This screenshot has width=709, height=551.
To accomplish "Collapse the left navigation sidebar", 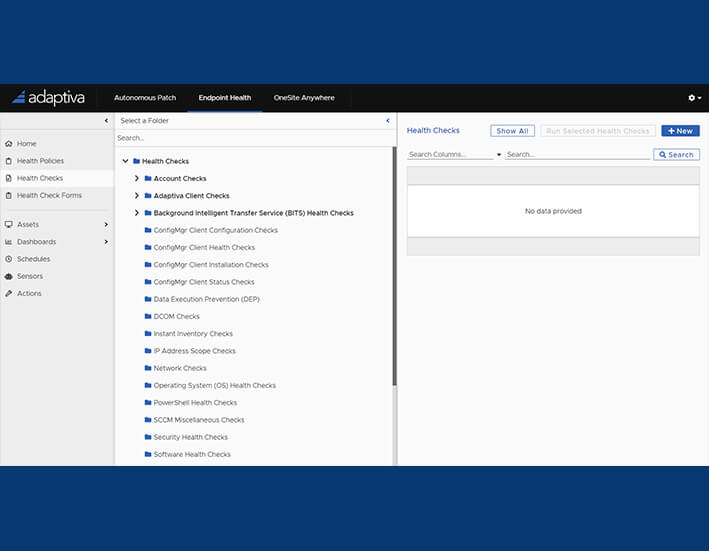I will coord(106,121).
